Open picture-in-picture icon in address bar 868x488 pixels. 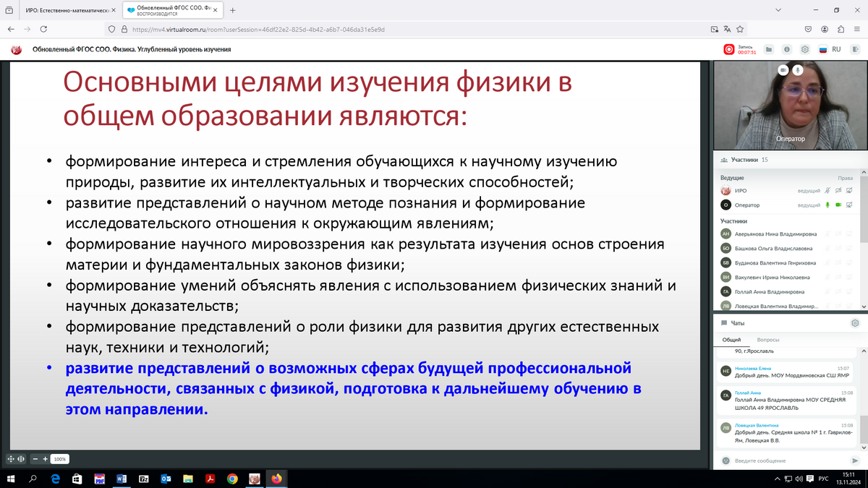pos(715,30)
